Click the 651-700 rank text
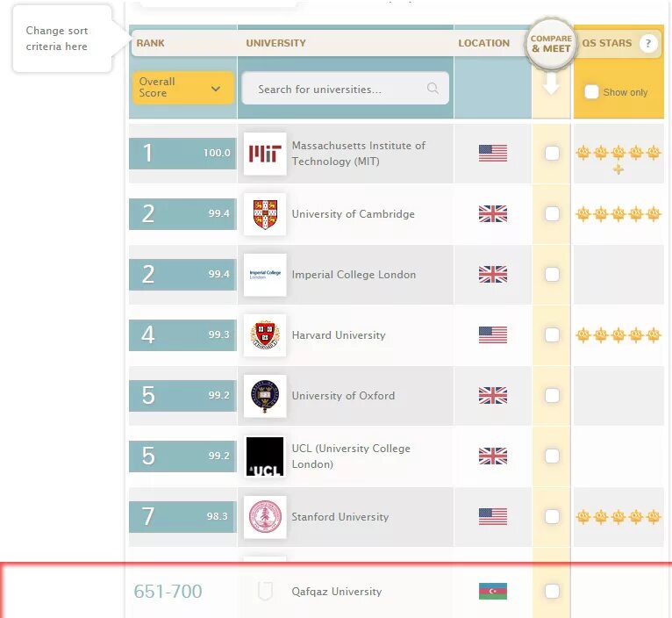 click(x=168, y=591)
